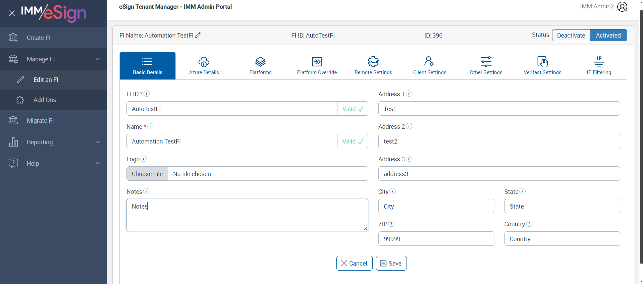Image resolution: width=644 pixels, height=284 pixels.
Task: Open the user profile avatar icon
Action: pos(622,7)
